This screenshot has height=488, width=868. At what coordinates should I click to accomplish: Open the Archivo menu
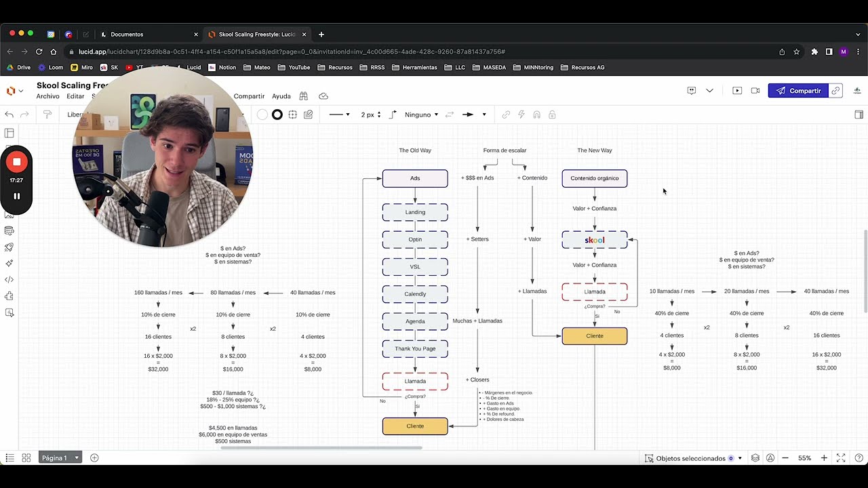click(x=48, y=96)
